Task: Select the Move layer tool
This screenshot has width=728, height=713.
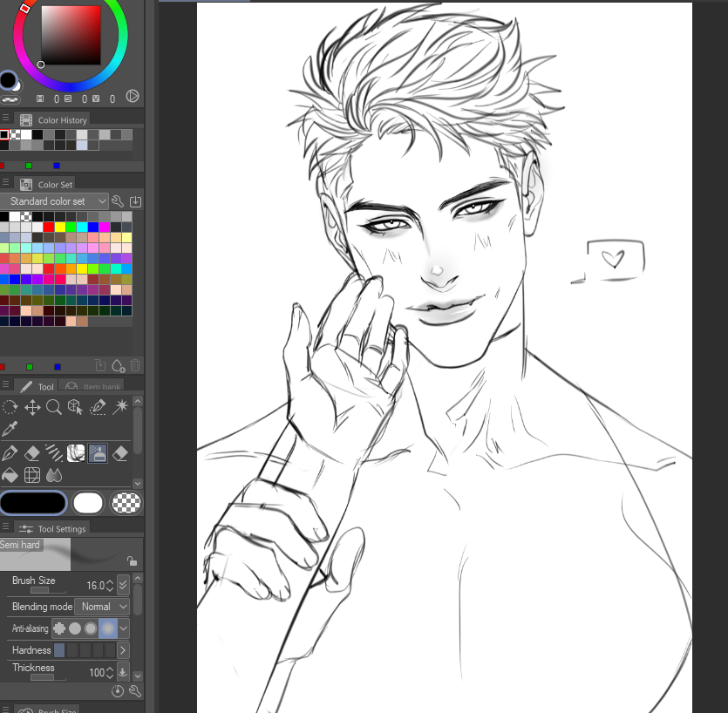Action: pyautogui.click(x=32, y=408)
